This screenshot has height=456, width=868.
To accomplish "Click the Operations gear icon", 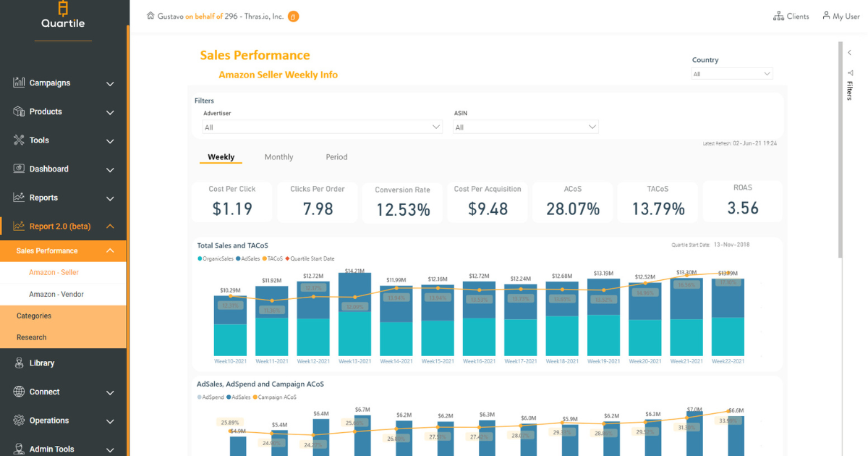I will (x=19, y=421).
